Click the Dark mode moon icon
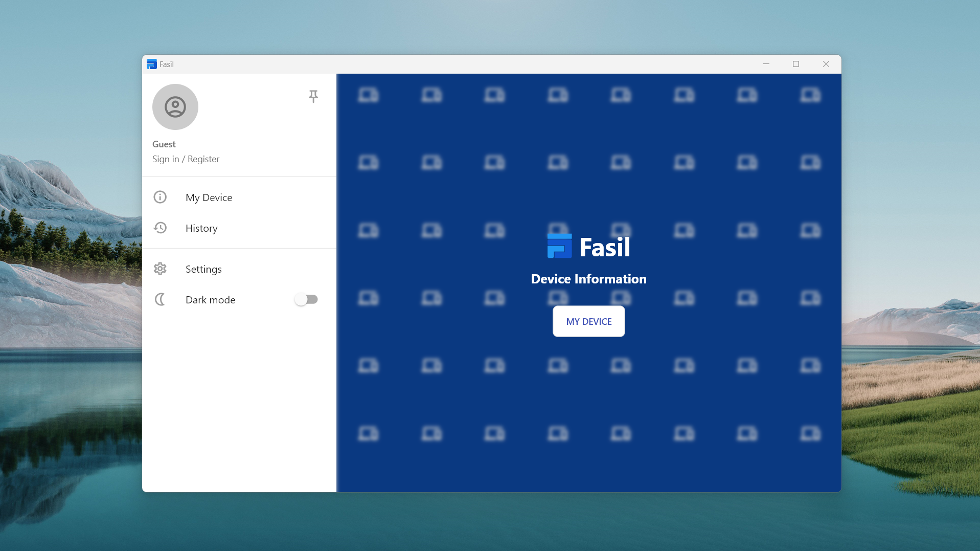The width and height of the screenshot is (980, 551). pyautogui.click(x=160, y=299)
